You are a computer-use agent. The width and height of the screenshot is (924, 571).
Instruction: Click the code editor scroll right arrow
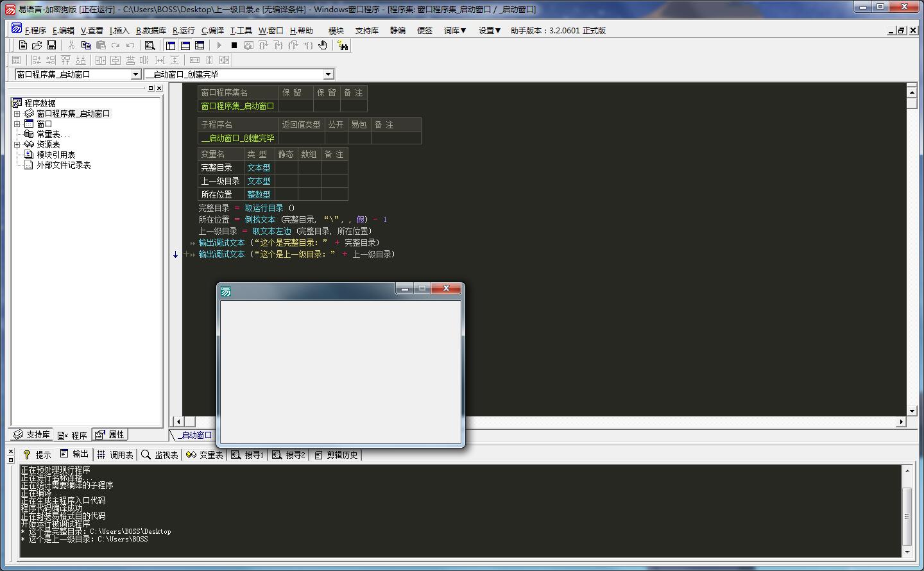pyautogui.click(x=902, y=422)
